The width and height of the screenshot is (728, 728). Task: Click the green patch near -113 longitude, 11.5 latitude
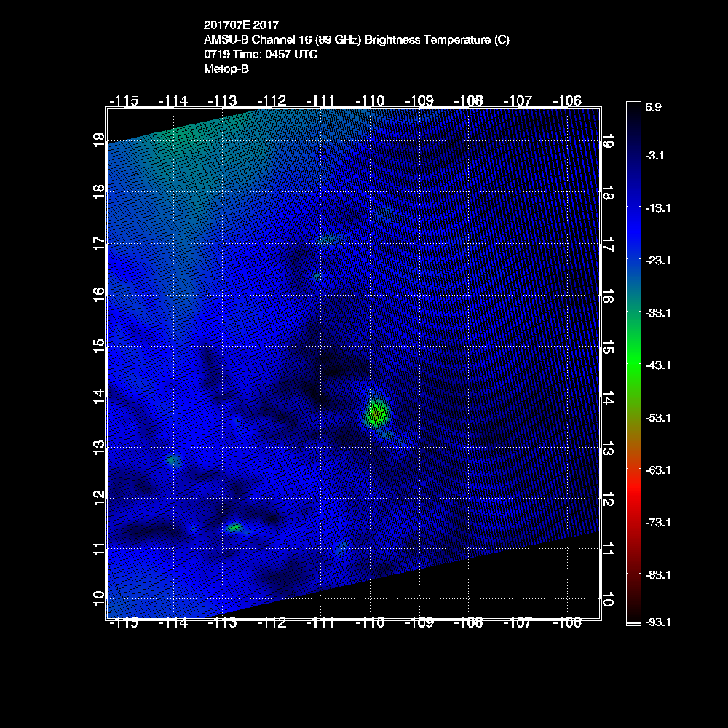[x=234, y=527]
